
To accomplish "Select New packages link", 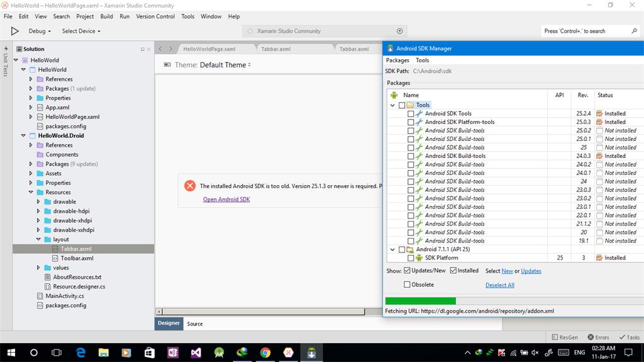I will [x=508, y=271].
